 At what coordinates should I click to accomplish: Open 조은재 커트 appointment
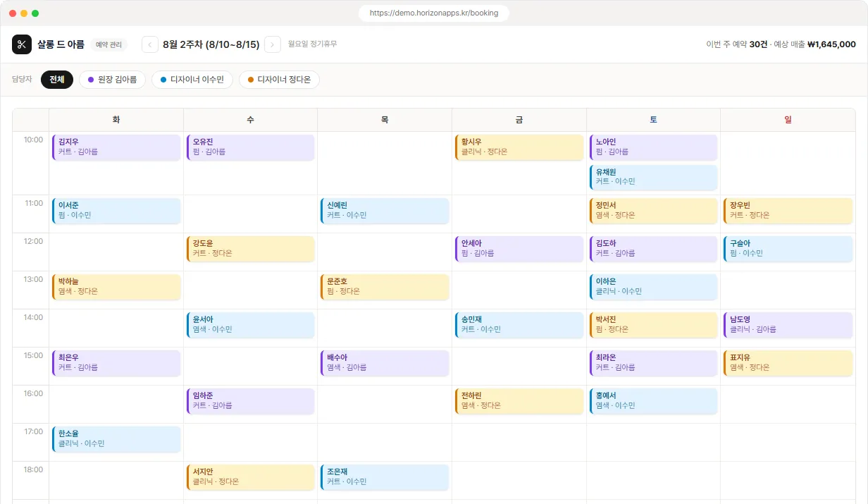385,477
